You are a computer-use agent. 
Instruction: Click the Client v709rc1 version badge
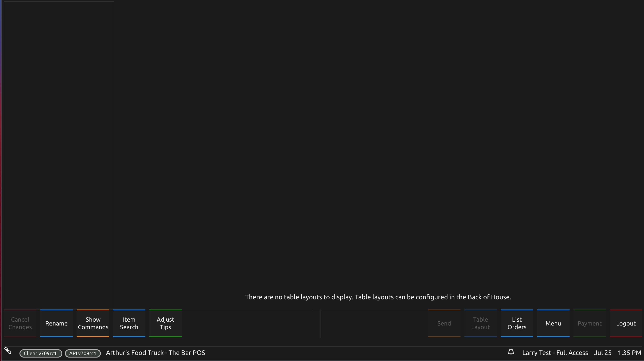tap(40, 353)
